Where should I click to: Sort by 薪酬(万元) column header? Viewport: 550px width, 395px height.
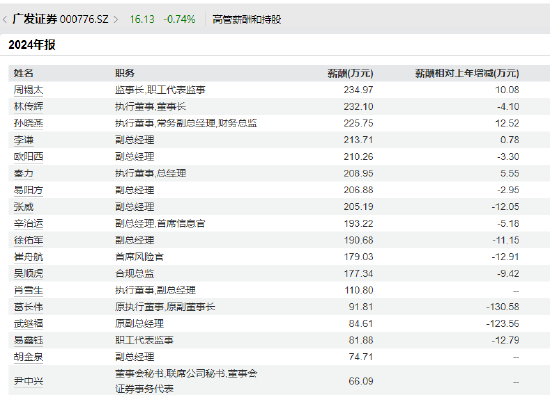pos(350,73)
